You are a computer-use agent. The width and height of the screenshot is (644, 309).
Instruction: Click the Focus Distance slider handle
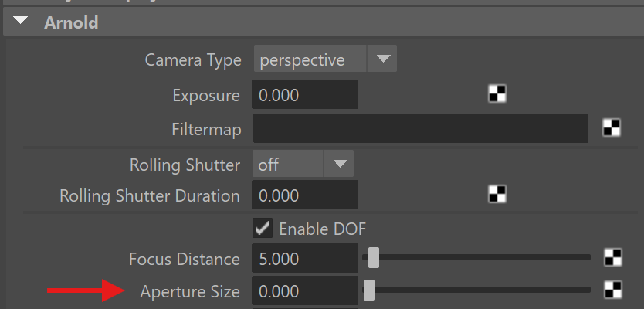tap(374, 257)
